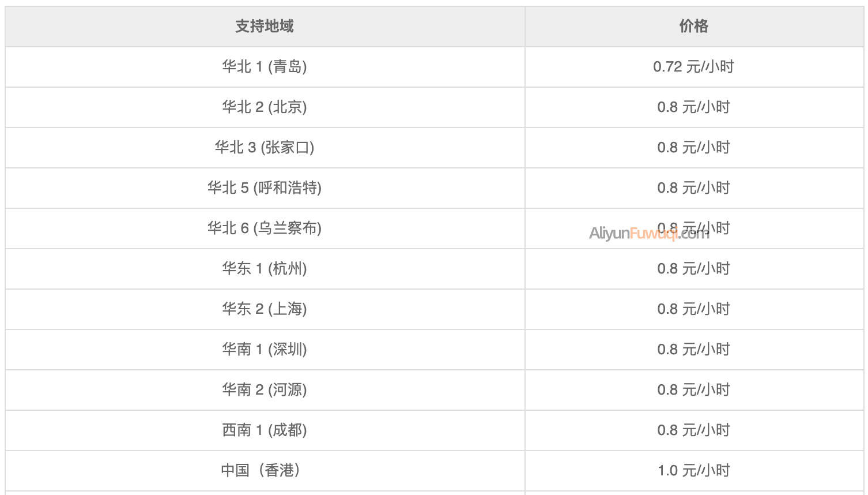Select the 华南 1 (深圳) region cell
Image resolution: width=868 pixels, height=495 pixels.
tap(265, 350)
